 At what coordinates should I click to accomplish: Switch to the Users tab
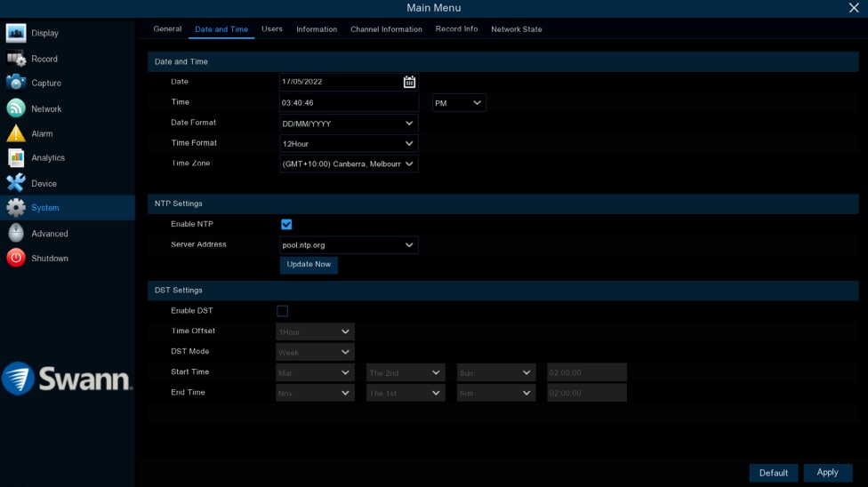[x=272, y=29]
